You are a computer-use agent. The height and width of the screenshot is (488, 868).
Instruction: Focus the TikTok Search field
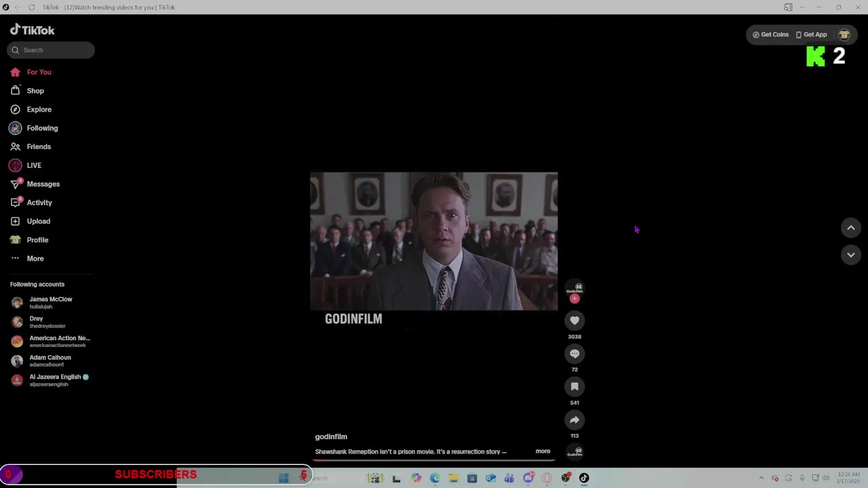coord(51,50)
